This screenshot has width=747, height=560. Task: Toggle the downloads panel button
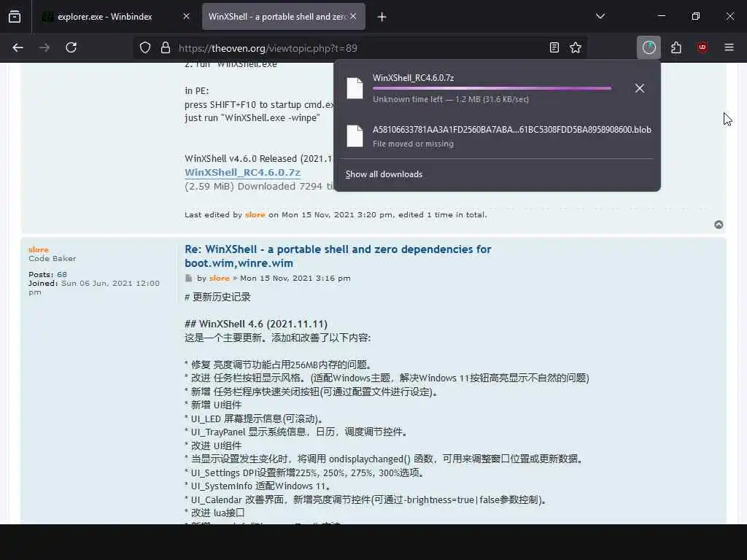(x=649, y=47)
